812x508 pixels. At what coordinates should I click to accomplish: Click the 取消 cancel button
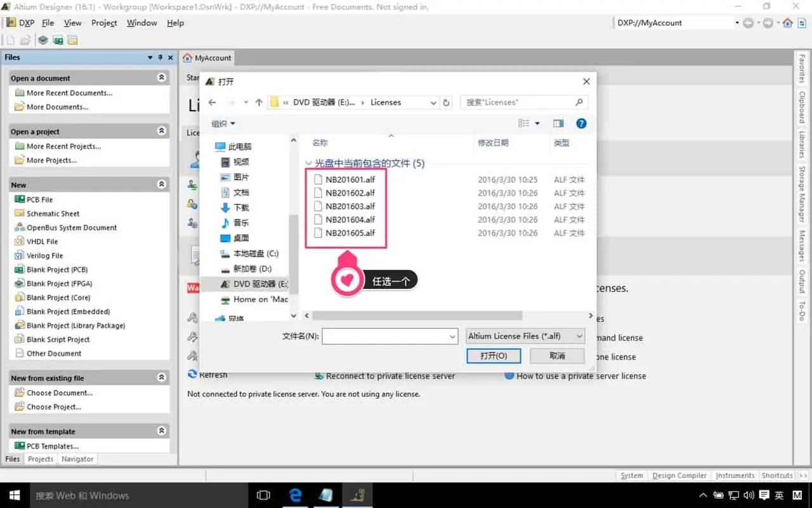point(557,356)
